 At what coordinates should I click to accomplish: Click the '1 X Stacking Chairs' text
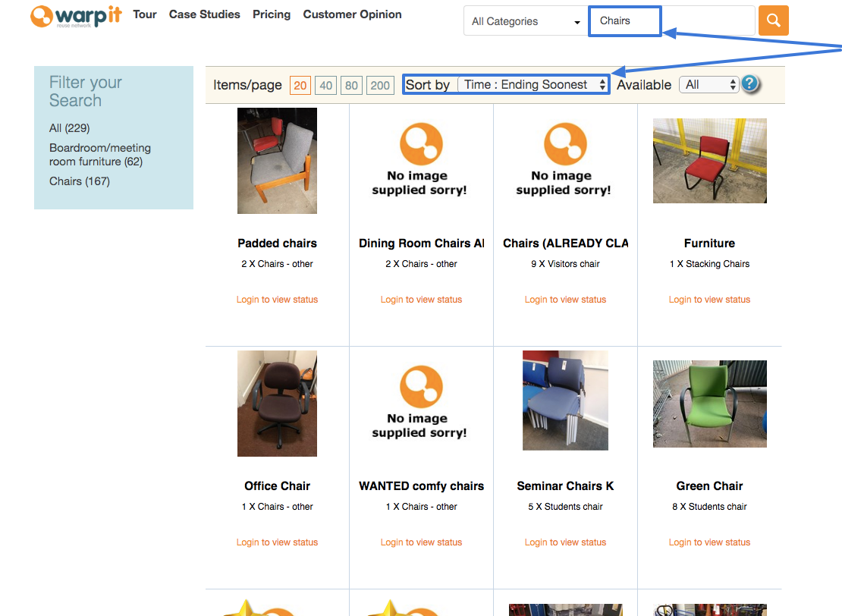click(709, 264)
